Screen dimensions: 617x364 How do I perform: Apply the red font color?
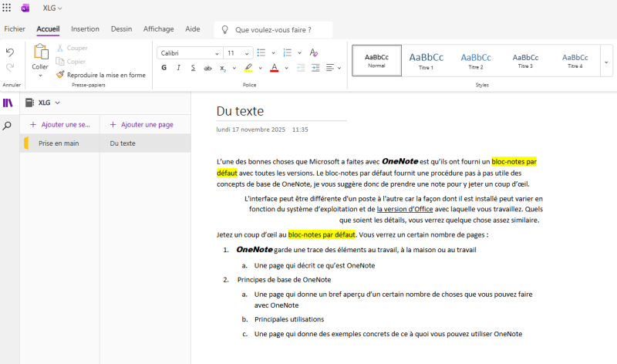275,68
